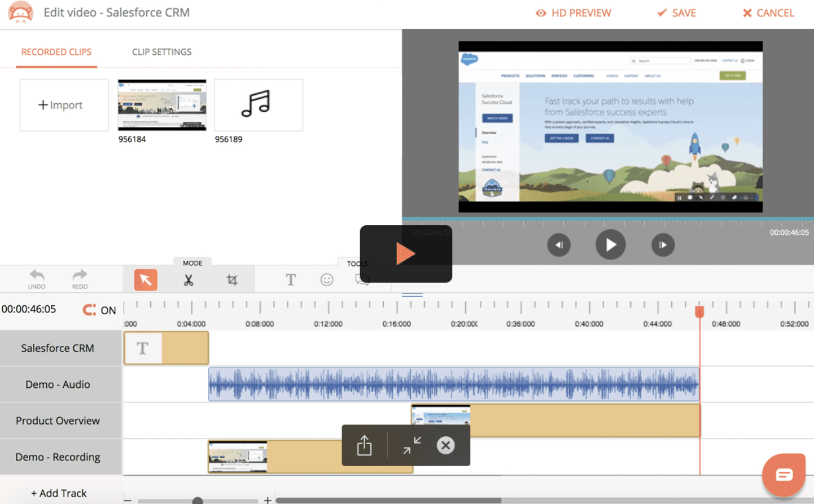The image size is (814, 504).
Task: Activate the crop mode tool
Action: point(232,279)
